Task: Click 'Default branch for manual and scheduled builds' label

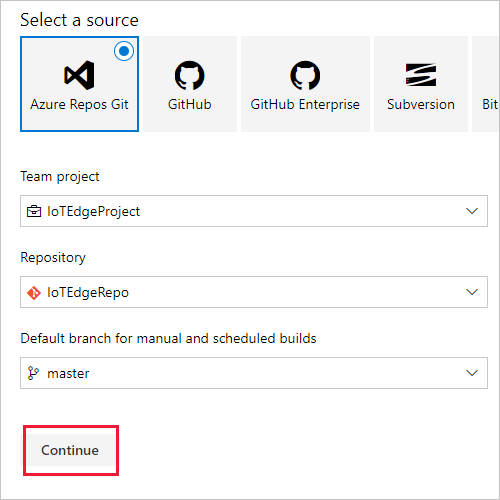Action: coord(168,338)
